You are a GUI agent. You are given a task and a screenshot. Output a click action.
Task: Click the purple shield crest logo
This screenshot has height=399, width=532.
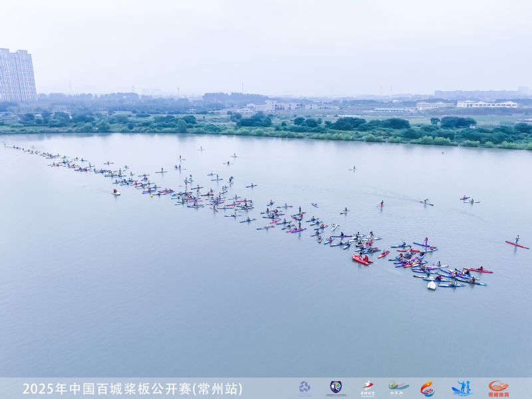336,388
